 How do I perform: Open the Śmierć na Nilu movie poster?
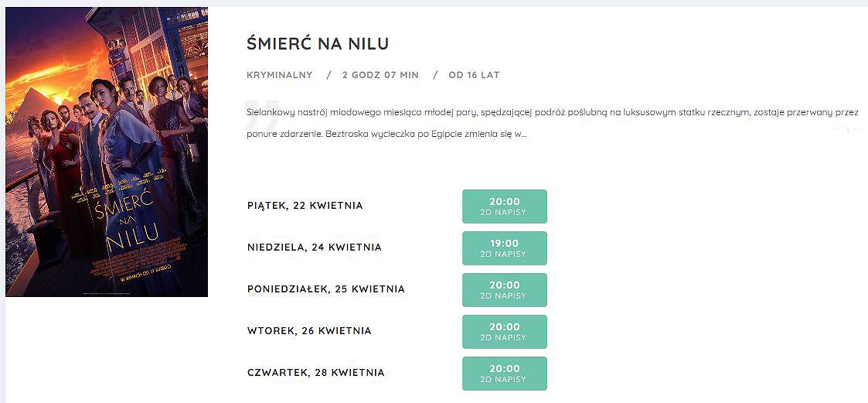(107, 152)
